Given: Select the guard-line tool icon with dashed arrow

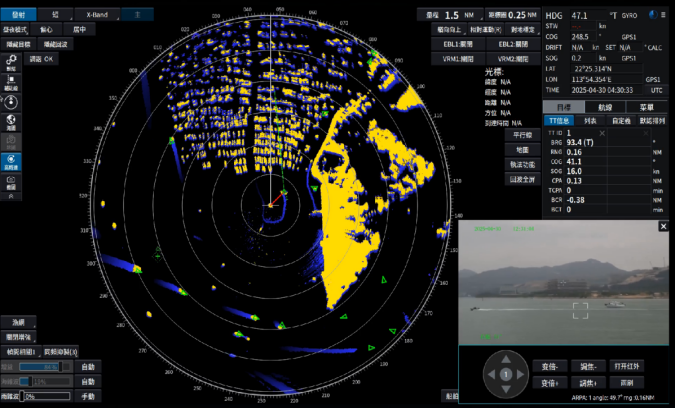Looking at the screenshot, I should coord(11,82).
